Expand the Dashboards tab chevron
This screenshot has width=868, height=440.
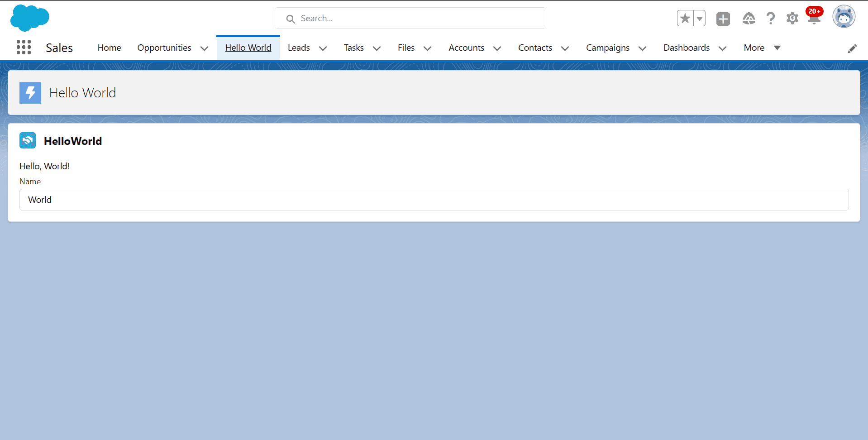(722, 48)
